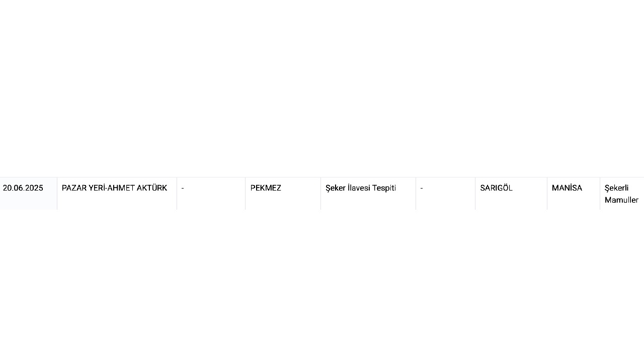Select the dash cell before PEKMEZ
Image resolution: width=644 pixels, height=362 pixels.
click(211, 194)
